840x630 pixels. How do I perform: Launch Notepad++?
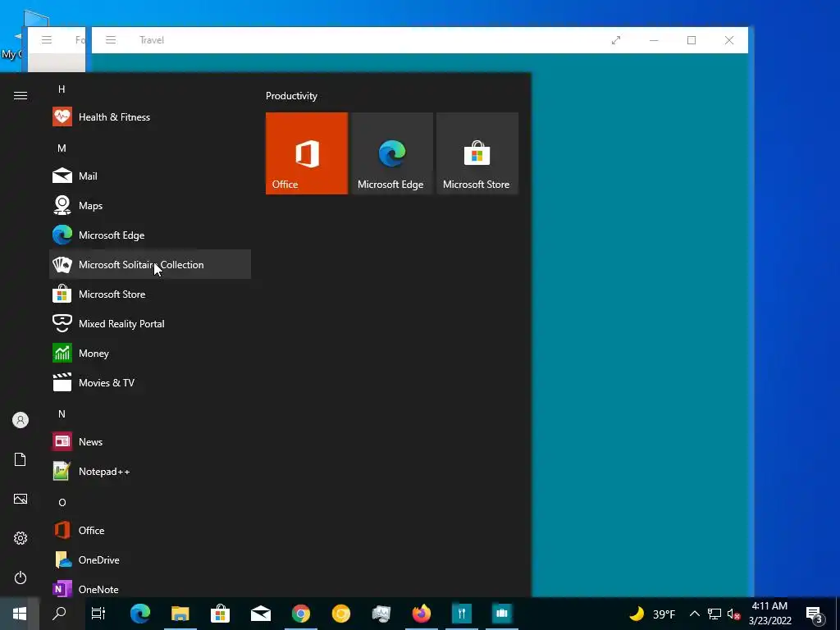[150, 471]
